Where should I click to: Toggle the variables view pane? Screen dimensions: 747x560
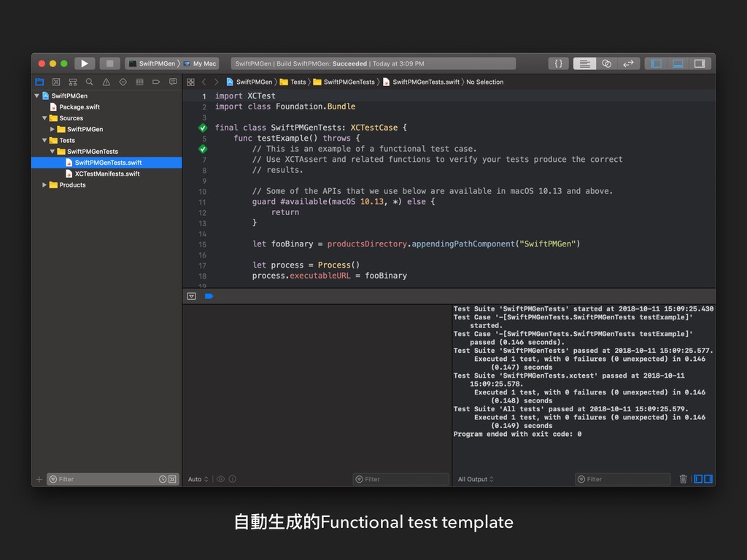[x=698, y=479]
